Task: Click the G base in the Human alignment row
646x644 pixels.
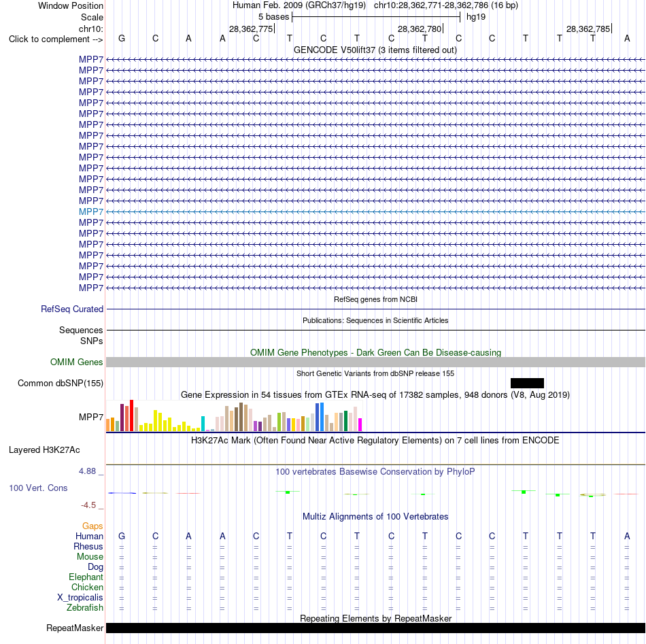Action: click(x=122, y=536)
